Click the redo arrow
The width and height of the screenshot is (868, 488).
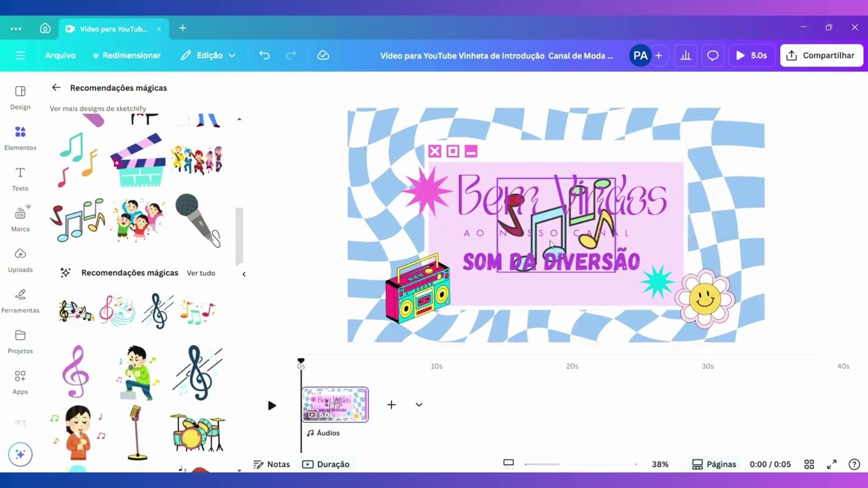pyautogui.click(x=290, y=56)
